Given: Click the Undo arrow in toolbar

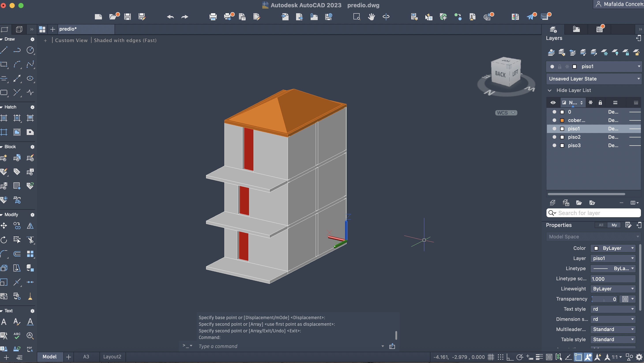Looking at the screenshot, I should [170, 17].
